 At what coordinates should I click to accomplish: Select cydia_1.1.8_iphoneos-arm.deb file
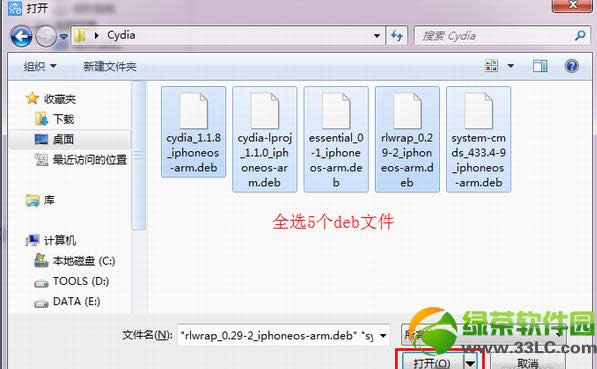pyautogui.click(x=193, y=132)
